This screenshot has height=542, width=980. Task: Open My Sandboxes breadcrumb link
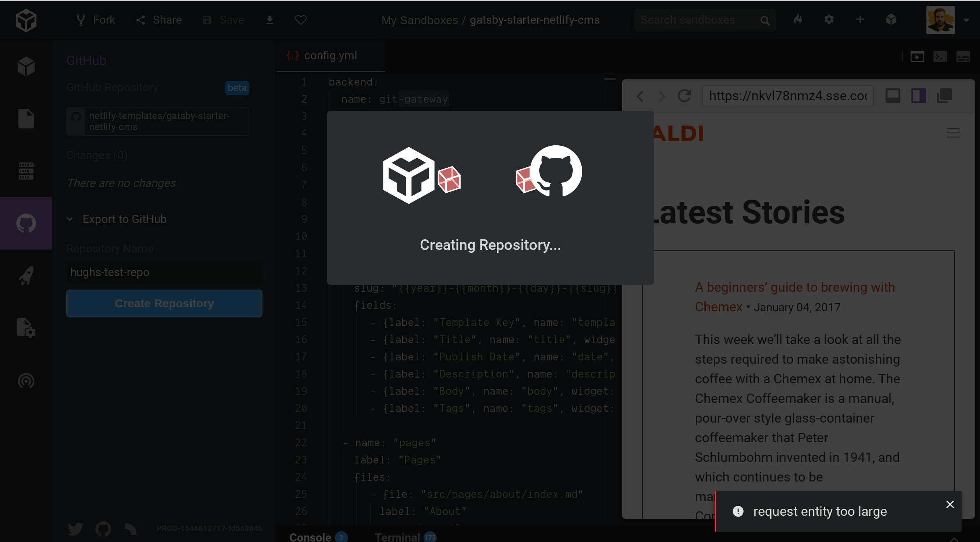[419, 20]
